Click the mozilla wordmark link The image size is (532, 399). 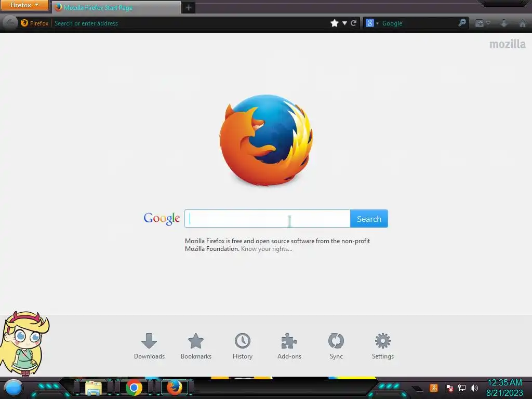507,44
